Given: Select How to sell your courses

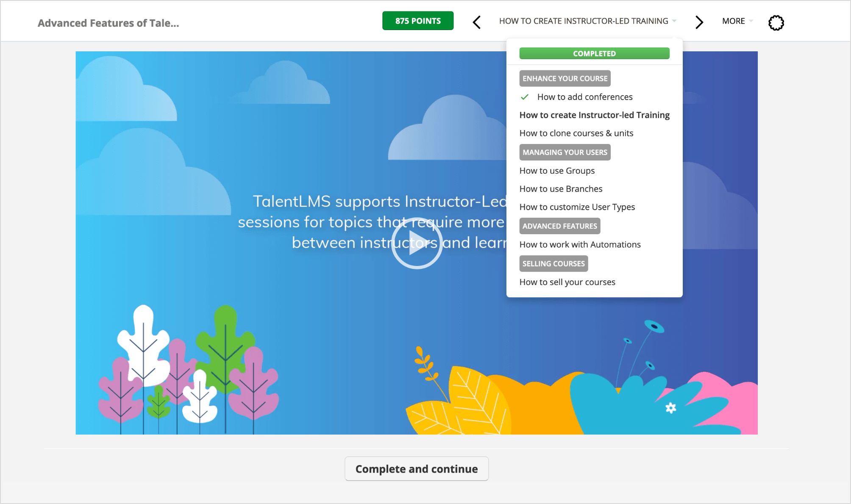Looking at the screenshot, I should [x=567, y=282].
